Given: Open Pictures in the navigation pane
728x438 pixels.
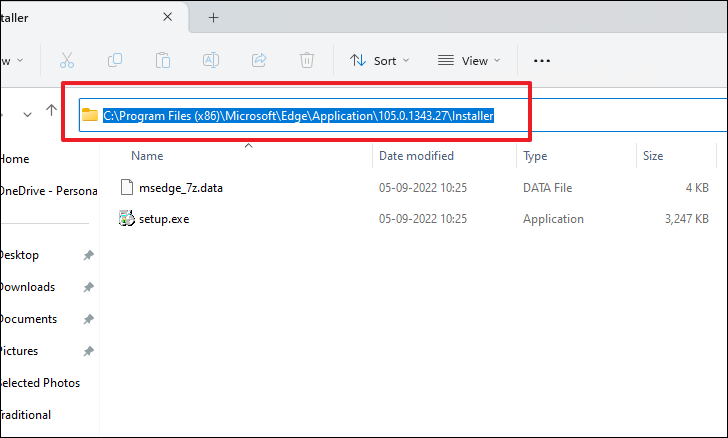Looking at the screenshot, I should click(19, 351).
